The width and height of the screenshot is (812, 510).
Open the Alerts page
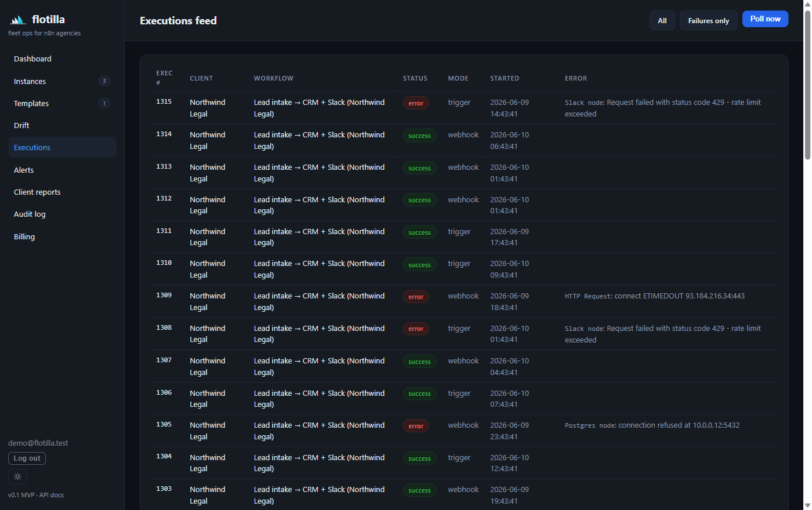coord(62,170)
